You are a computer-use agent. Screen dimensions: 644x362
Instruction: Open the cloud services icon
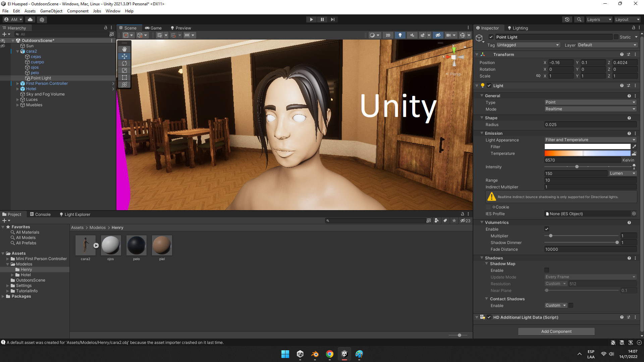click(x=30, y=19)
